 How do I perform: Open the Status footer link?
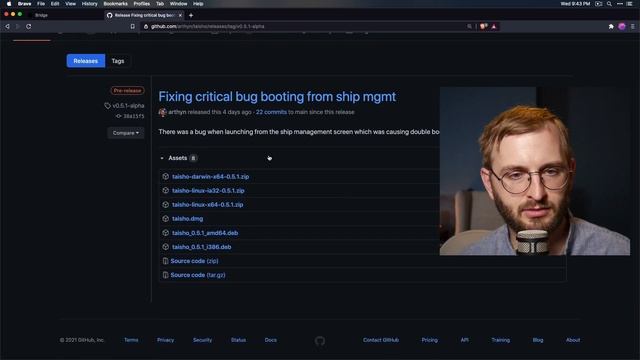[238, 340]
